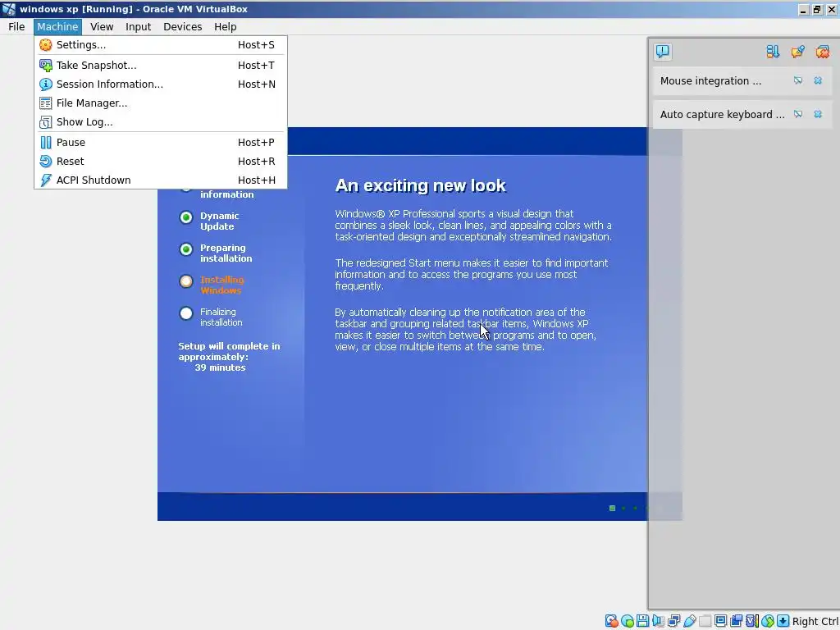The width and height of the screenshot is (840, 630).
Task: Click the Finalizing installation step indicator
Action: click(186, 313)
